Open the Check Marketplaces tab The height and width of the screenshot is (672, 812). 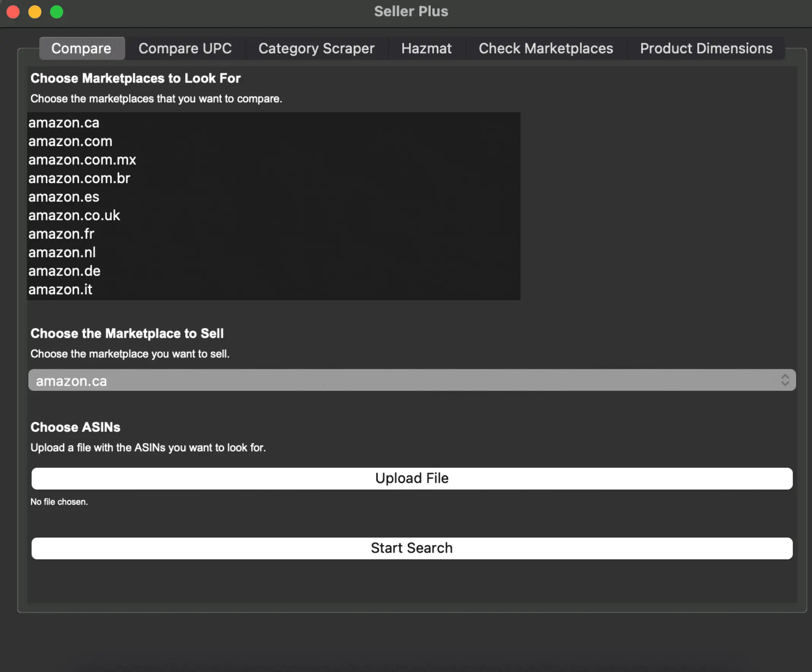pos(546,48)
